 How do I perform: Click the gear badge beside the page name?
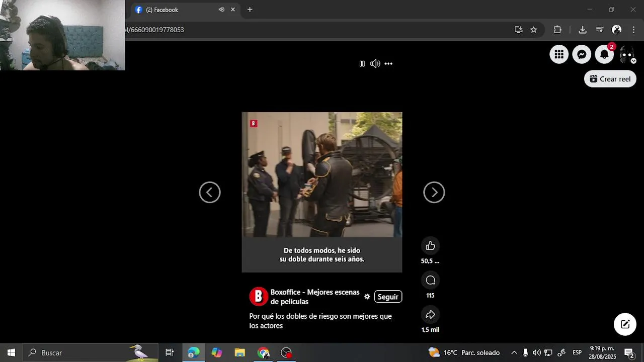pyautogui.click(x=367, y=297)
